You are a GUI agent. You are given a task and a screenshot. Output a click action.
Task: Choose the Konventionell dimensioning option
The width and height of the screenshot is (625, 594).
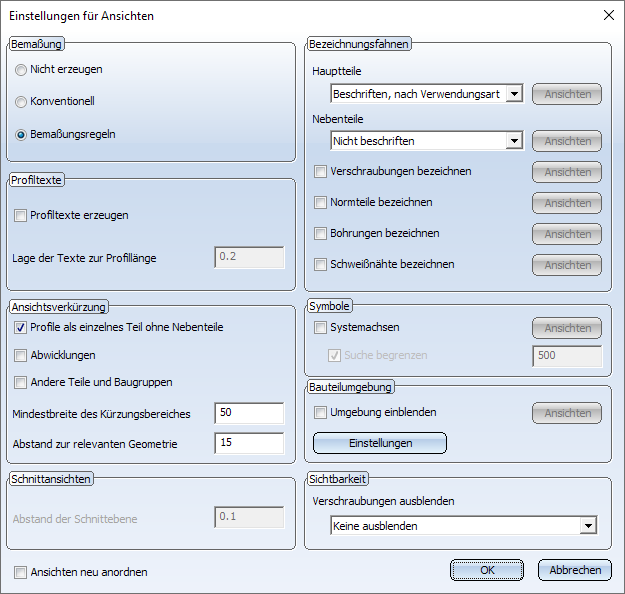tap(21, 102)
